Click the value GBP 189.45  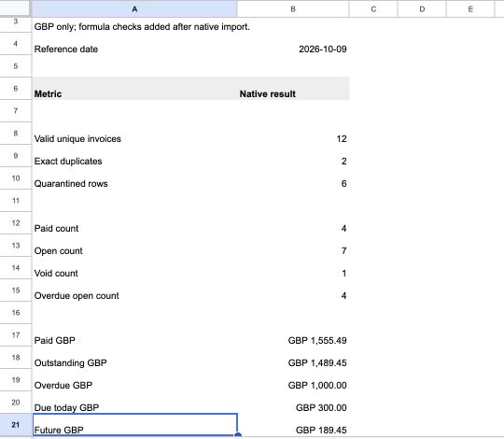pyautogui.click(x=293, y=425)
